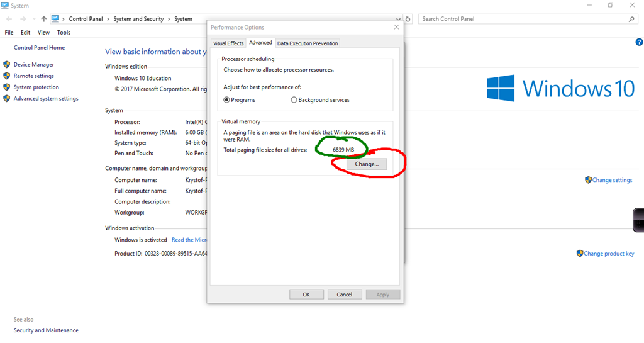Click the Change settings link

(612, 180)
